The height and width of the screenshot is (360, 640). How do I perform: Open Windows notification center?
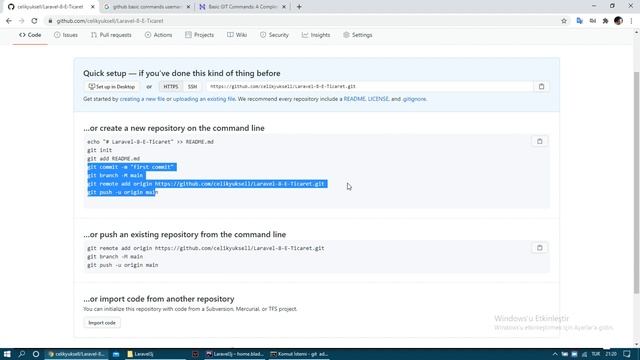[x=627, y=354]
